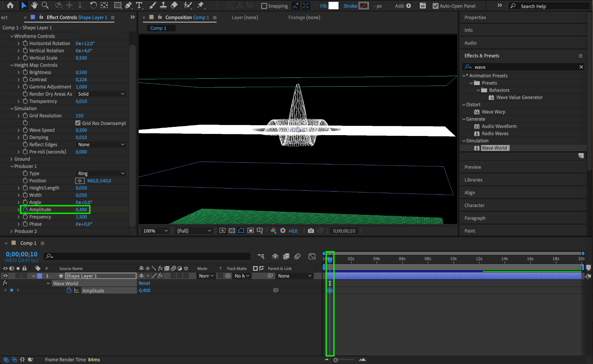Uncheck Grid Res Downsample checkbox

click(78, 123)
